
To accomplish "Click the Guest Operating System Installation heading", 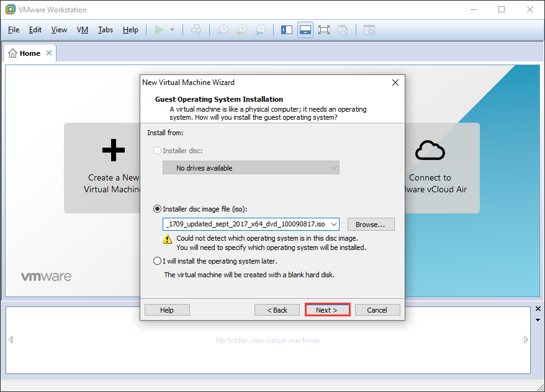I will pos(219,99).
